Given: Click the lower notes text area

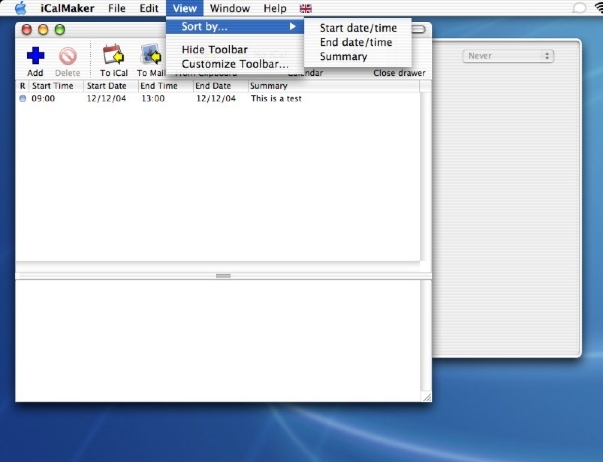Looking at the screenshot, I should tap(218, 340).
